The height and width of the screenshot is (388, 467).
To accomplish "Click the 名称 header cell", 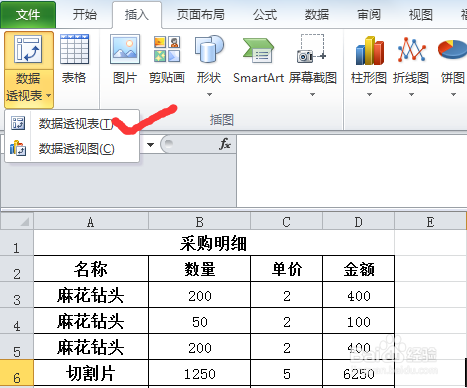I will (91, 269).
